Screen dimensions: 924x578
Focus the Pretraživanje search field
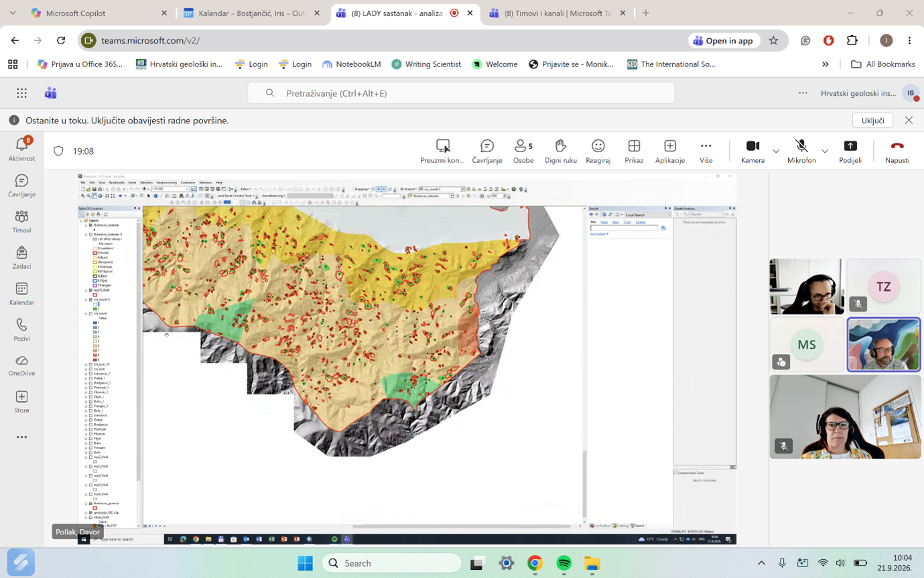461,93
